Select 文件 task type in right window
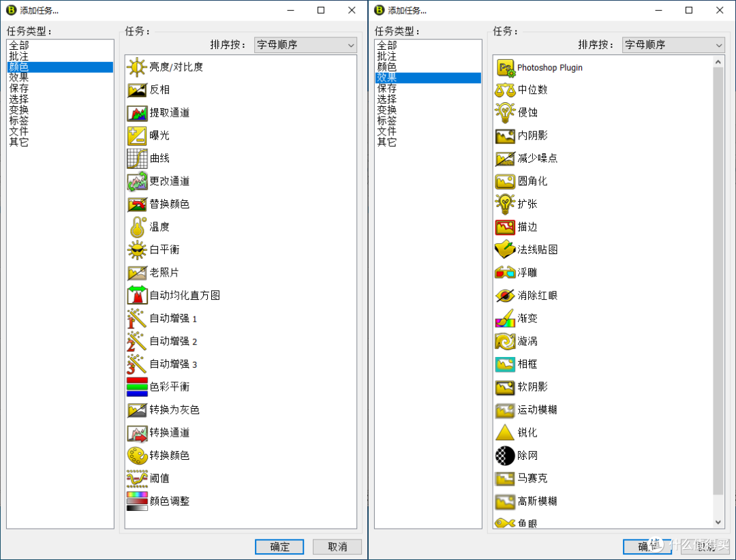This screenshot has height=560, width=736. [428, 131]
